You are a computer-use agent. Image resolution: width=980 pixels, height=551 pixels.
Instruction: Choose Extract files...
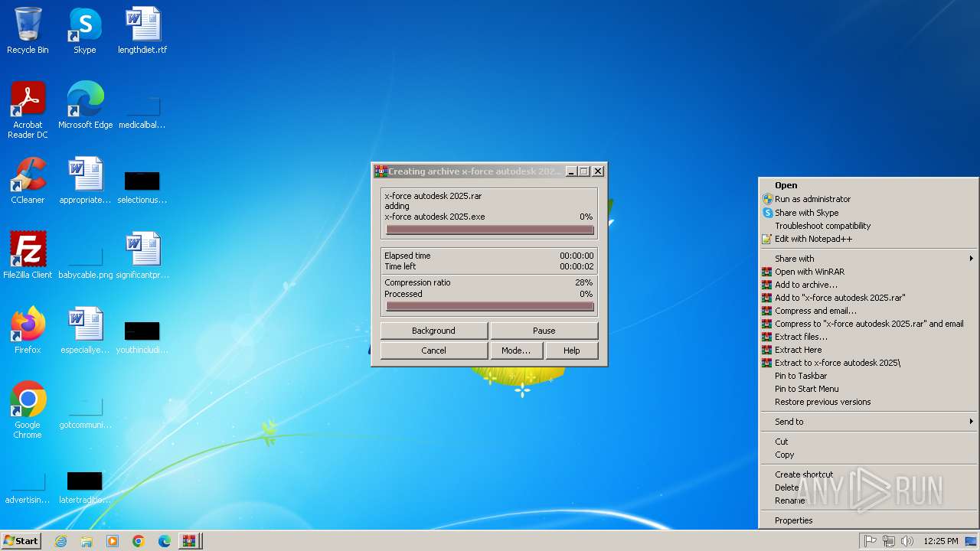click(868, 337)
